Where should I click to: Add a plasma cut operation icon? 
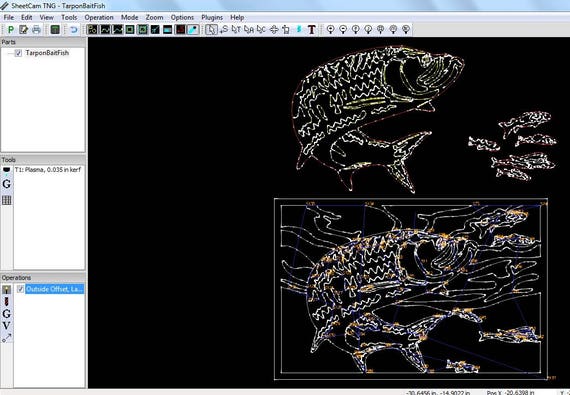pos(7,289)
